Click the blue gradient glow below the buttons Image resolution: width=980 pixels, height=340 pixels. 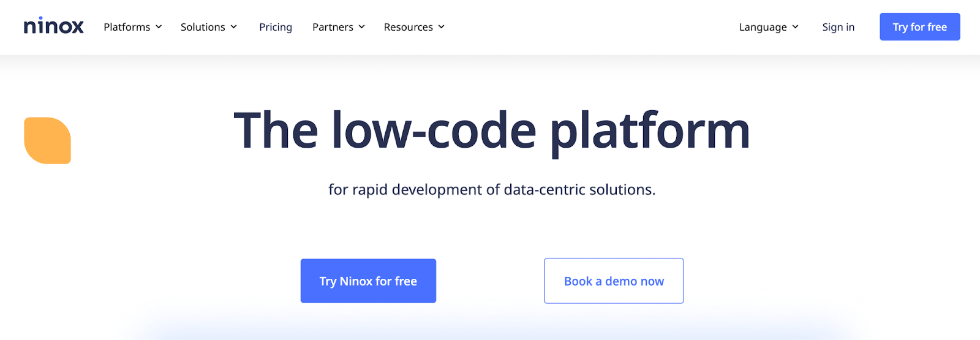click(x=490, y=328)
